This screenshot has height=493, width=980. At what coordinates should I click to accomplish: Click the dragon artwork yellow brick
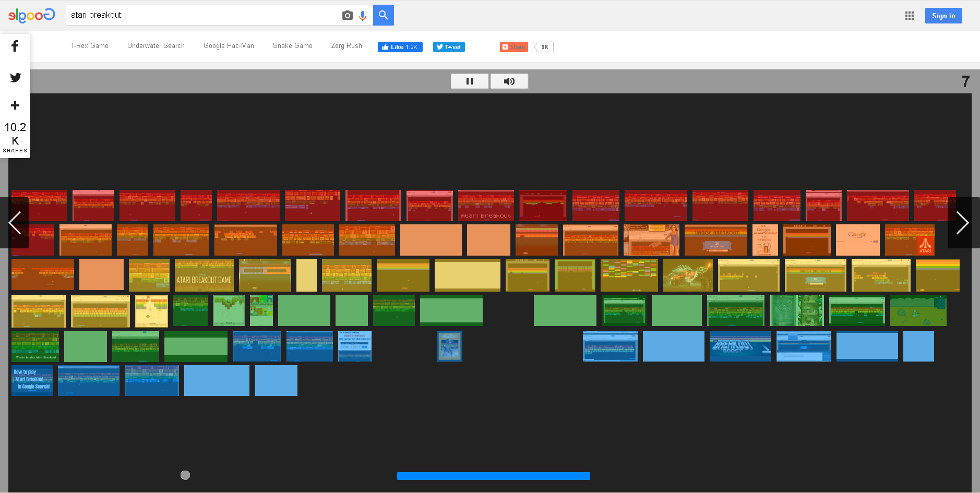(x=688, y=275)
